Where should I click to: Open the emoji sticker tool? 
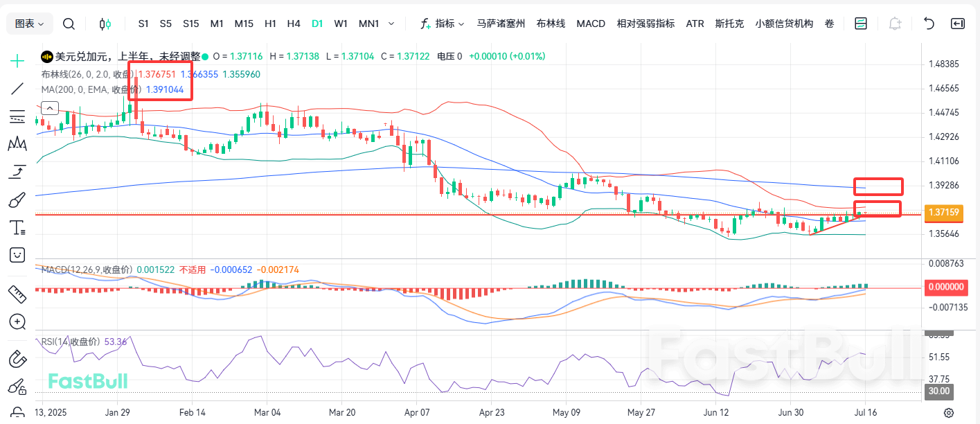17,255
